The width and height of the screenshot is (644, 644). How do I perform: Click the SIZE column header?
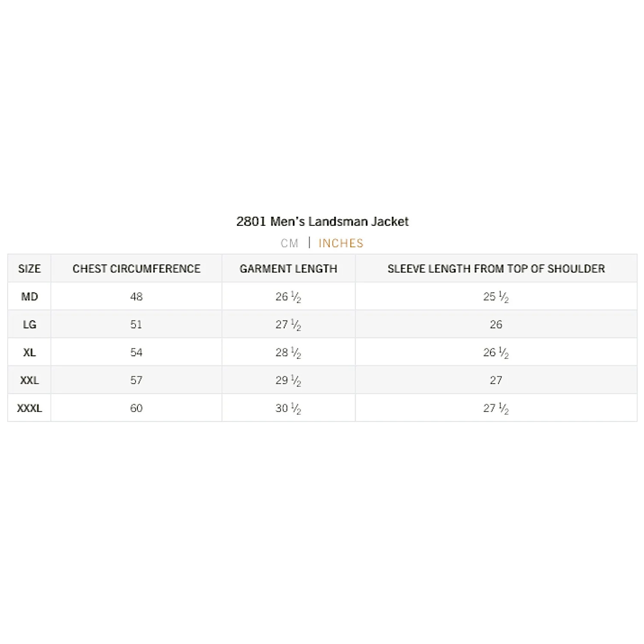[x=29, y=269]
